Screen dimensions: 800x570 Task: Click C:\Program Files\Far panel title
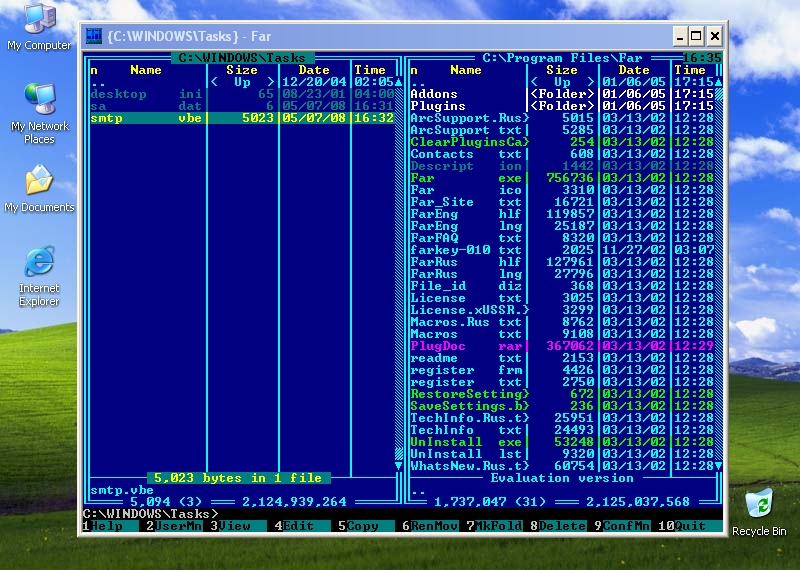562,58
